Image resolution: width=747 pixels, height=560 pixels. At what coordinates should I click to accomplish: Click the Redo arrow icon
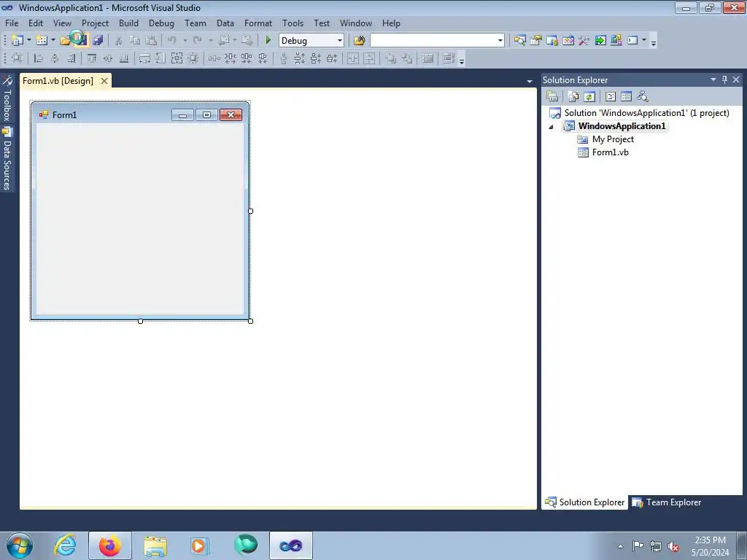coord(197,41)
